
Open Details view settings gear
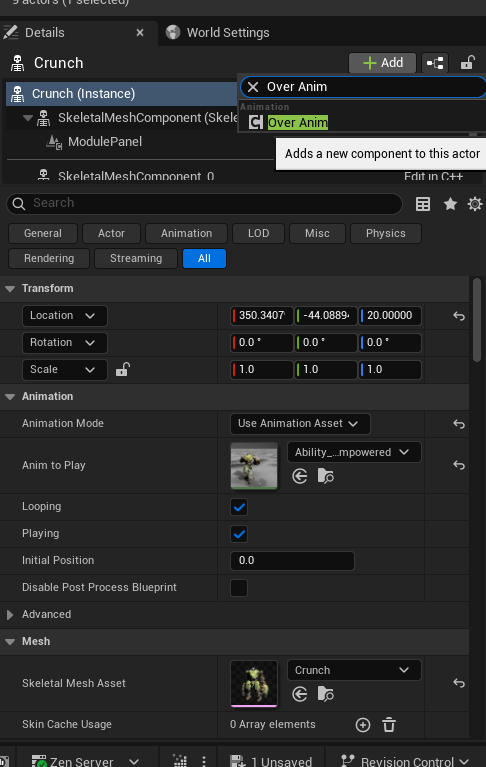pyautogui.click(x=475, y=204)
